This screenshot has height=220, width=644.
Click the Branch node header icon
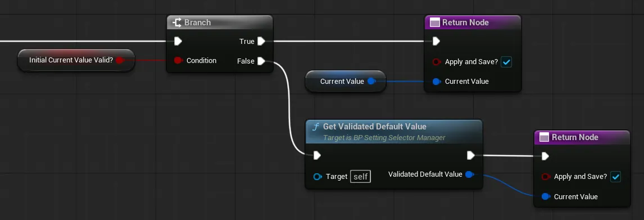tap(177, 23)
